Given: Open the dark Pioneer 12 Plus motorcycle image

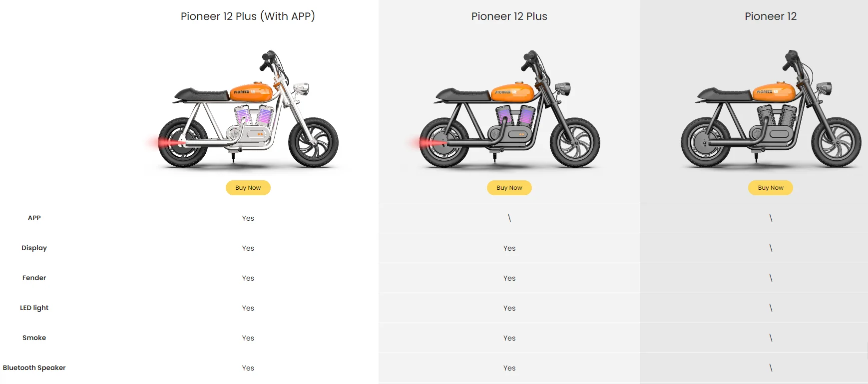Looking at the screenshot, I should [509, 109].
